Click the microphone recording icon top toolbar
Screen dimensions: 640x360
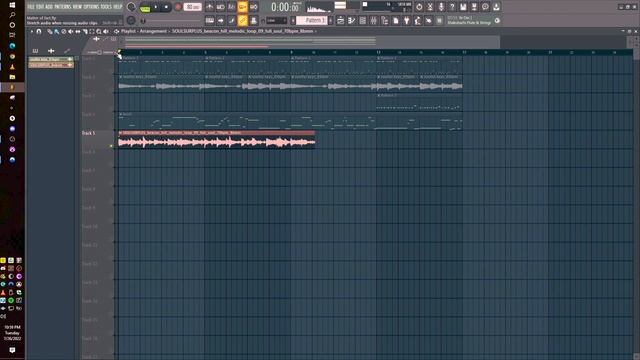(x=441, y=7)
